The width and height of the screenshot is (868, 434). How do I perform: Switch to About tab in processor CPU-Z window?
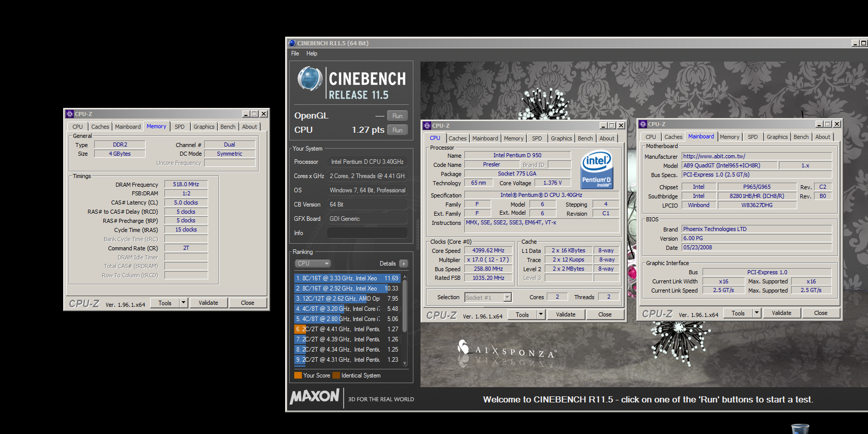(x=607, y=138)
